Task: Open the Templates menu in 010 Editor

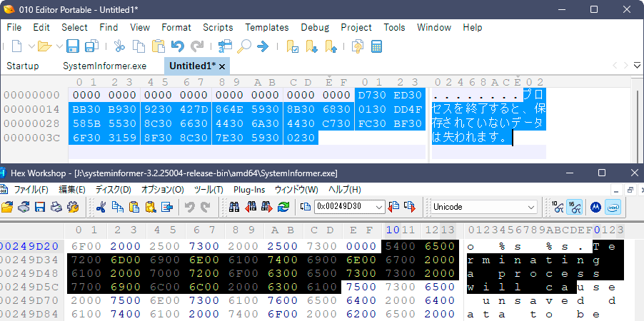Action: (267, 28)
